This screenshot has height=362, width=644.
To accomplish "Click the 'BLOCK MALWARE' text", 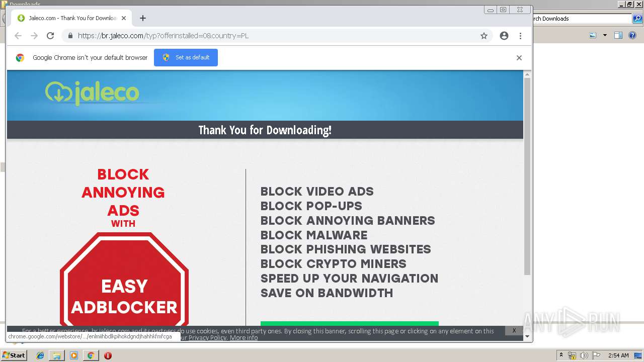I will coord(314,235).
